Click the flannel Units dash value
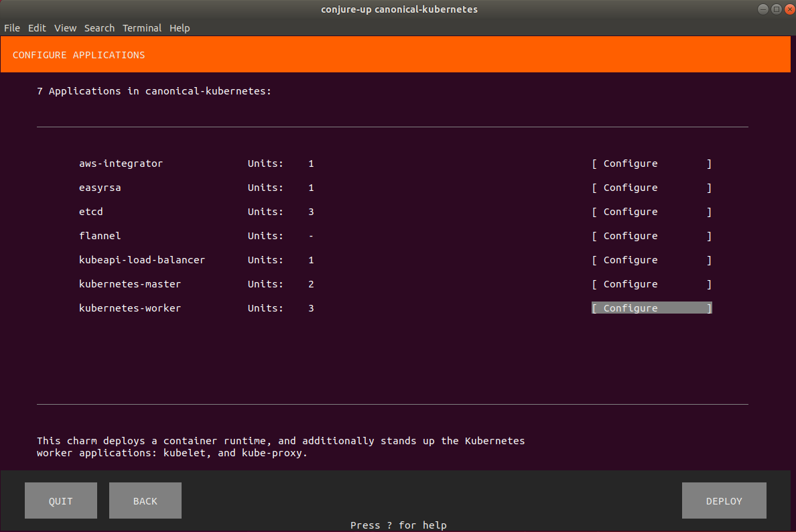The image size is (796, 532). (311, 236)
